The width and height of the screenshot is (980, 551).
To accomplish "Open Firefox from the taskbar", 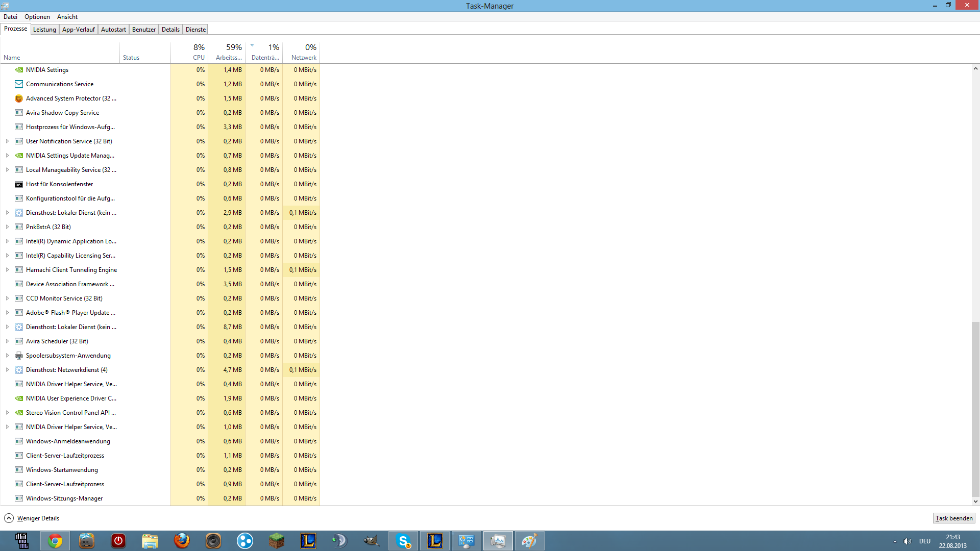I will 182,541.
